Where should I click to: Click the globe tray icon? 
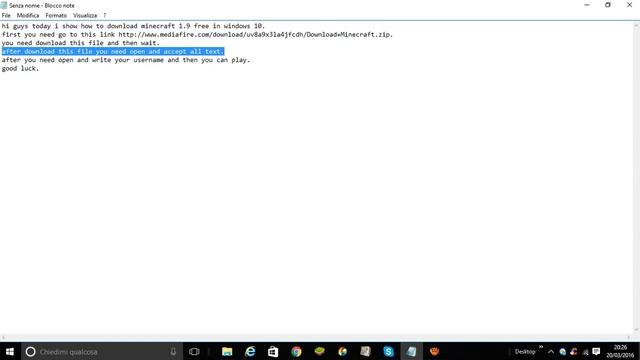(x=562, y=351)
